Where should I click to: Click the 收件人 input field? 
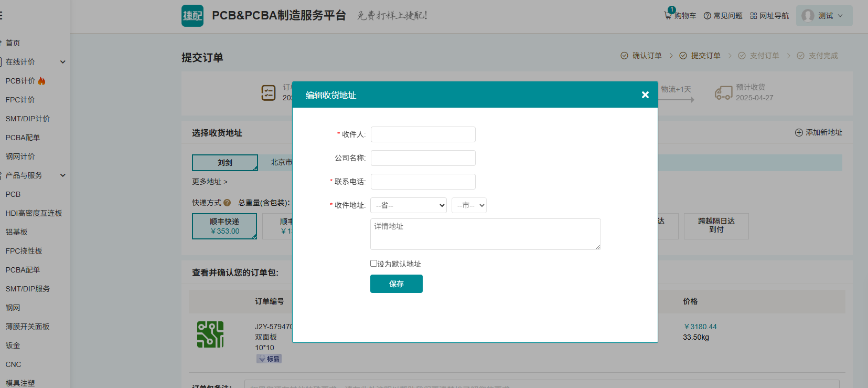click(x=423, y=134)
